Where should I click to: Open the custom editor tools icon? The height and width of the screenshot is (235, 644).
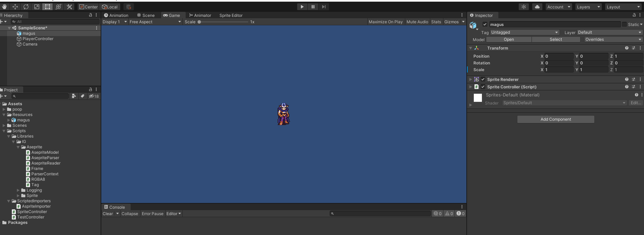(x=69, y=7)
